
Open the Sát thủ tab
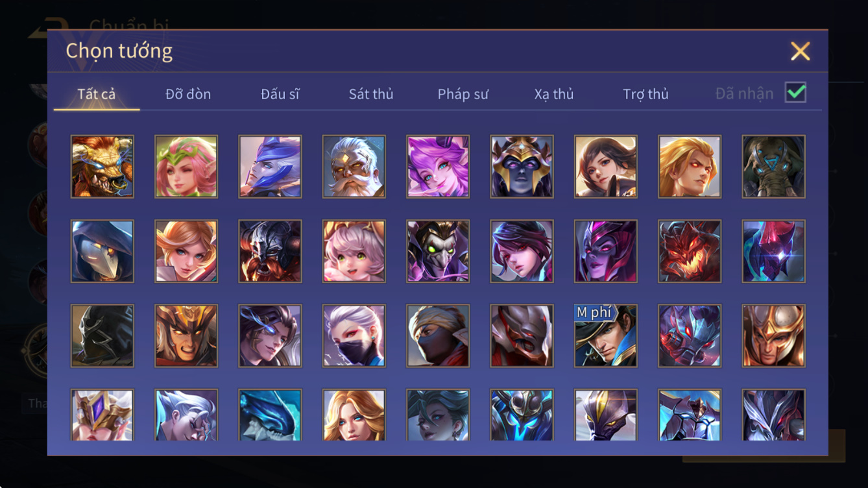pyautogui.click(x=371, y=94)
